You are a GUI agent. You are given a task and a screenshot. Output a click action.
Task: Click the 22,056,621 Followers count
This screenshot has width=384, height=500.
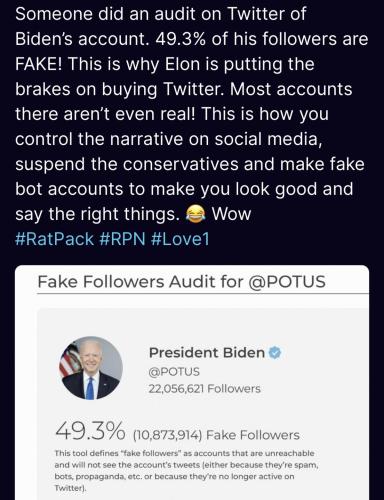point(204,388)
